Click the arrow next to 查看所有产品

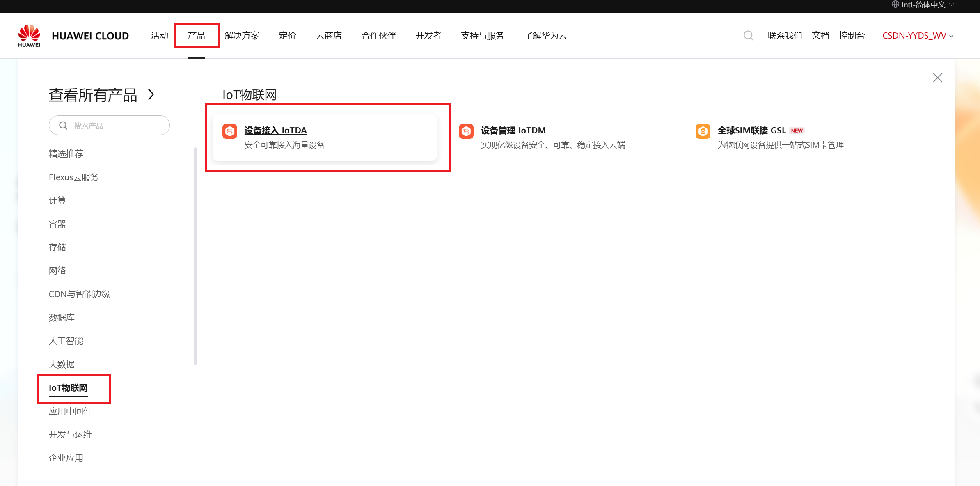coord(151,95)
